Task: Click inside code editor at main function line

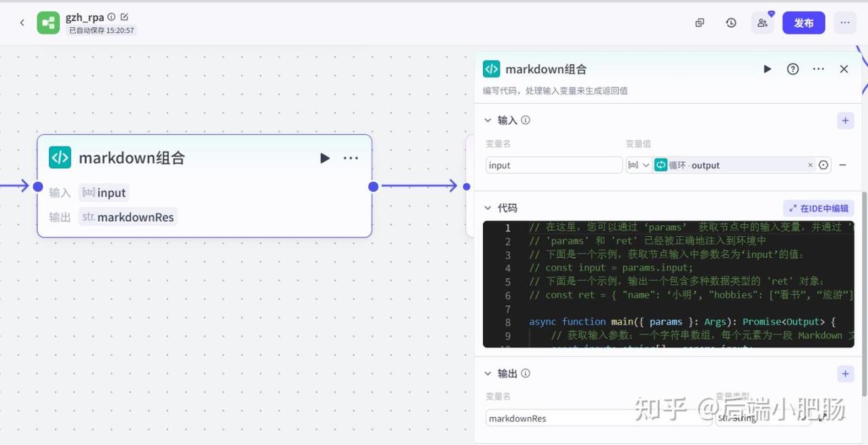Action: tap(682, 322)
